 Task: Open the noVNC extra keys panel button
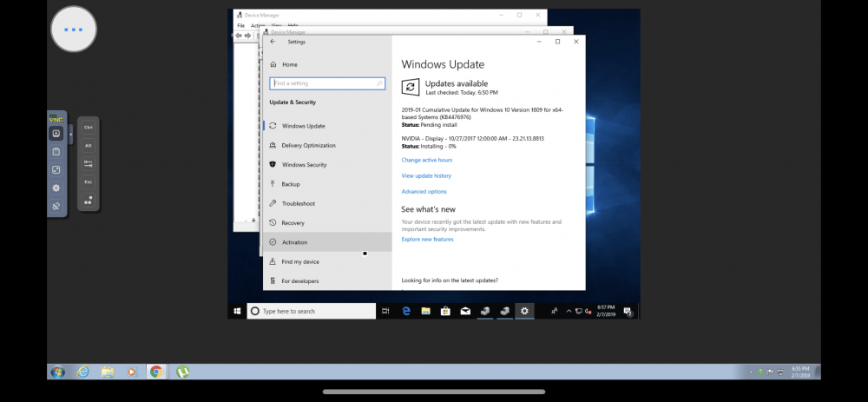pos(56,134)
